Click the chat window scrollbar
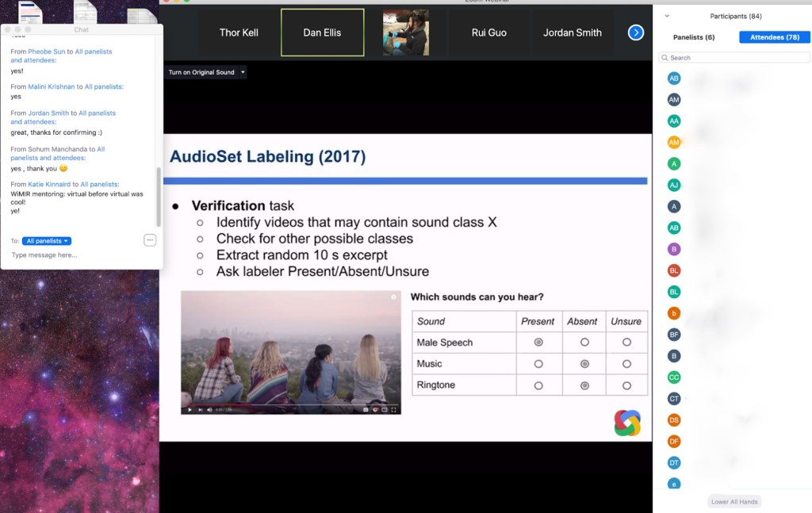 coord(159,197)
